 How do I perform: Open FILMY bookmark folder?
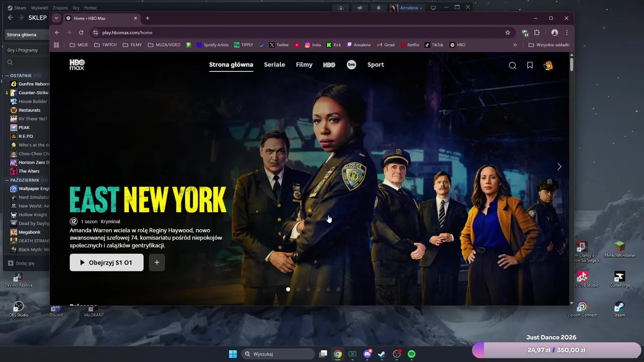click(x=132, y=45)
